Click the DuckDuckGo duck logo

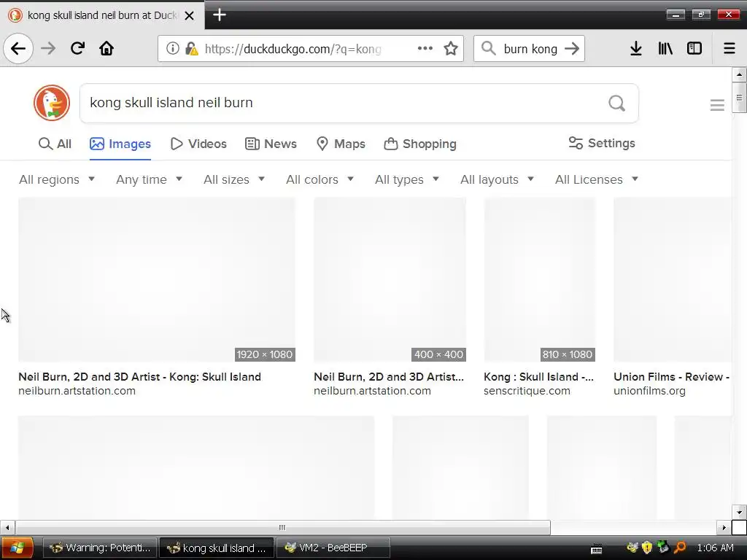click(52, 103)
